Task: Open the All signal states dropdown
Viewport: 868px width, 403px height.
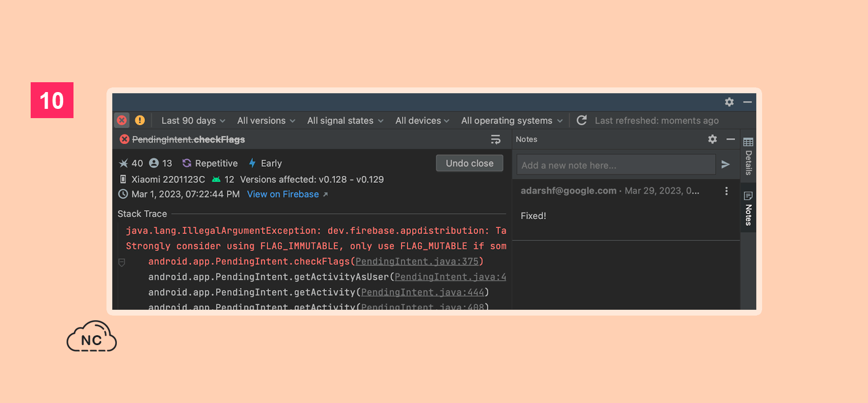Action: click(345, 120)
